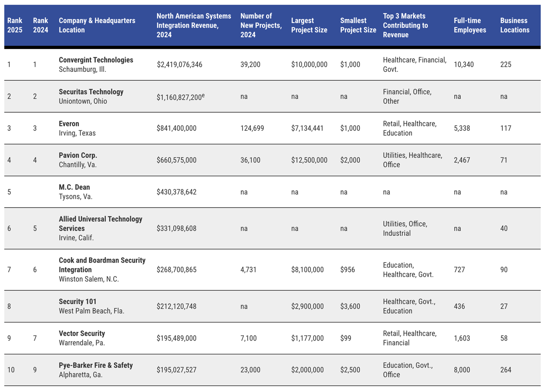Select the Securitas Technology company name

tap(91, 92)
